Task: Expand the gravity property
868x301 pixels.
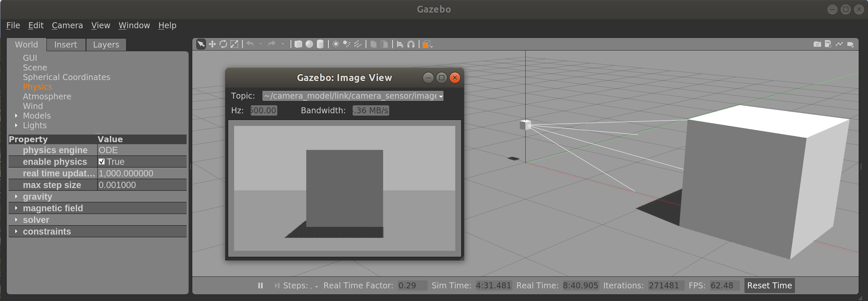Action: [x=16, y=196]
